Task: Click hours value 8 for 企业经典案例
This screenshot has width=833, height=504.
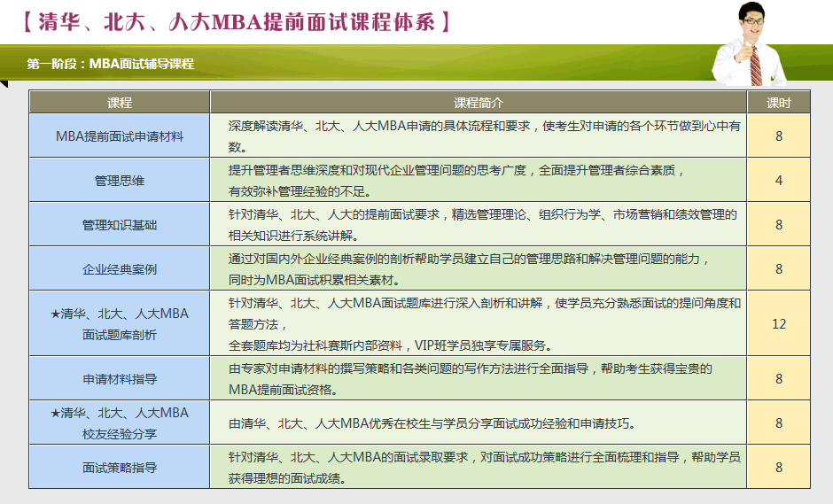Action: pos(779,268)
